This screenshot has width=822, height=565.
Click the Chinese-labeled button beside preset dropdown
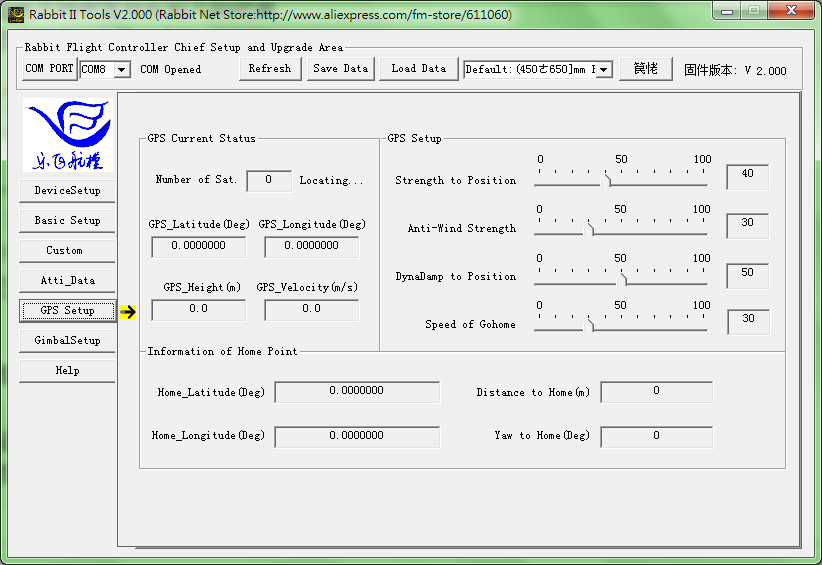point(645,69)
